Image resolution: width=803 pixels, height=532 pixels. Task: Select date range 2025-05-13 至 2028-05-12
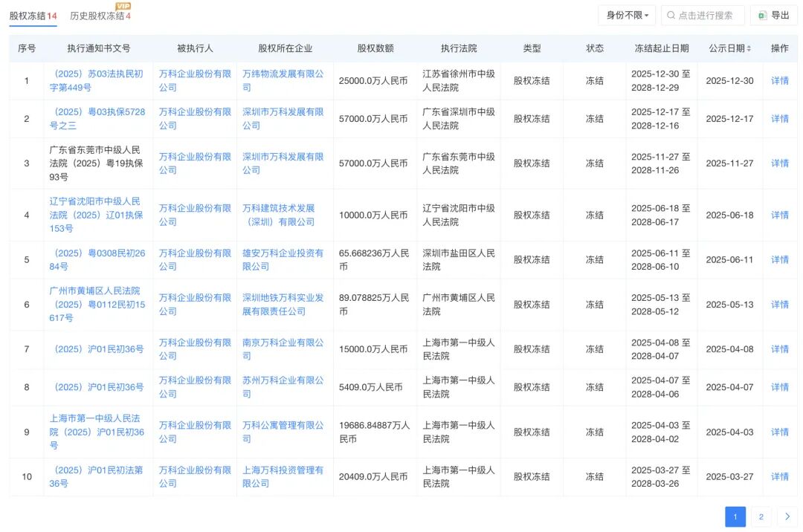coord(661,305)
